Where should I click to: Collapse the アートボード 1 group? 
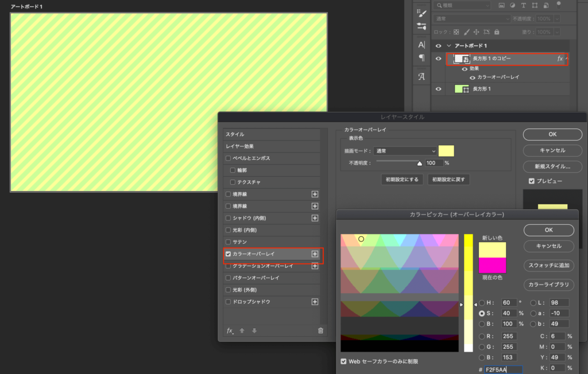click(449, 46)
